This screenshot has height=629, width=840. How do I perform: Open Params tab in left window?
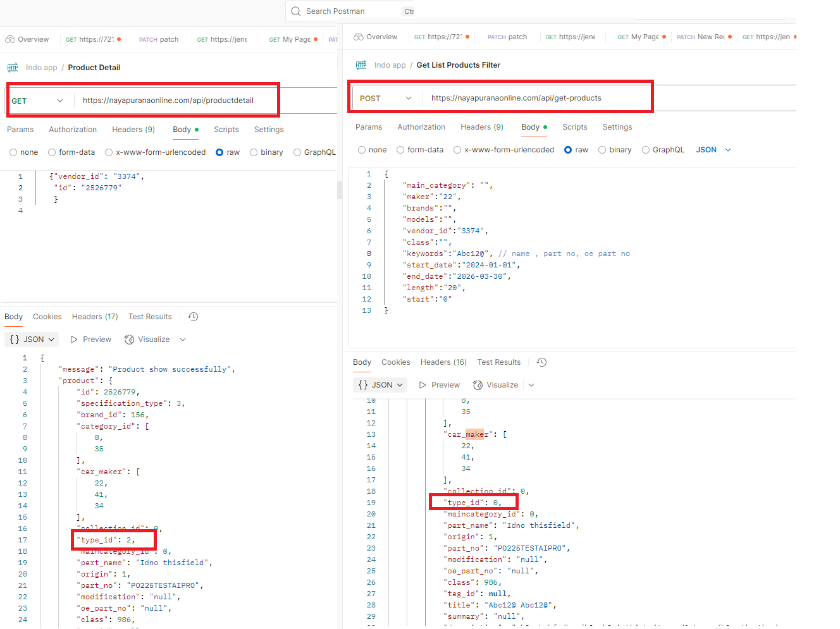(20, 130)
